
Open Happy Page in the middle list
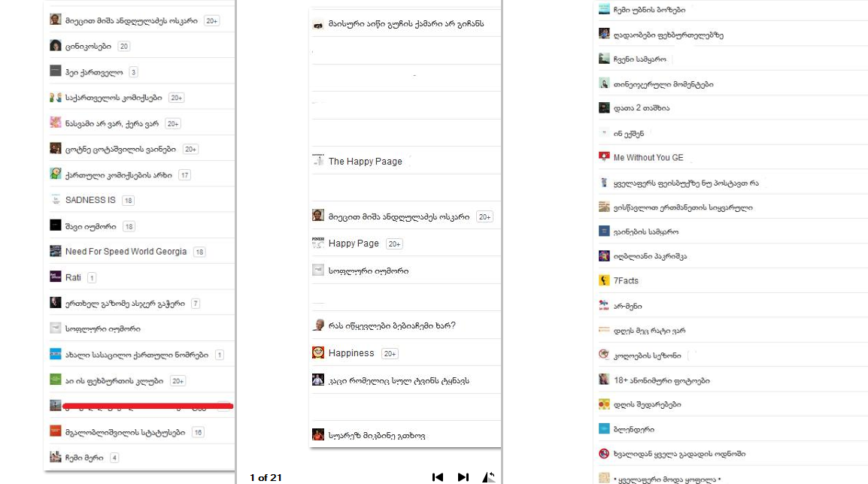pos(354,243)
